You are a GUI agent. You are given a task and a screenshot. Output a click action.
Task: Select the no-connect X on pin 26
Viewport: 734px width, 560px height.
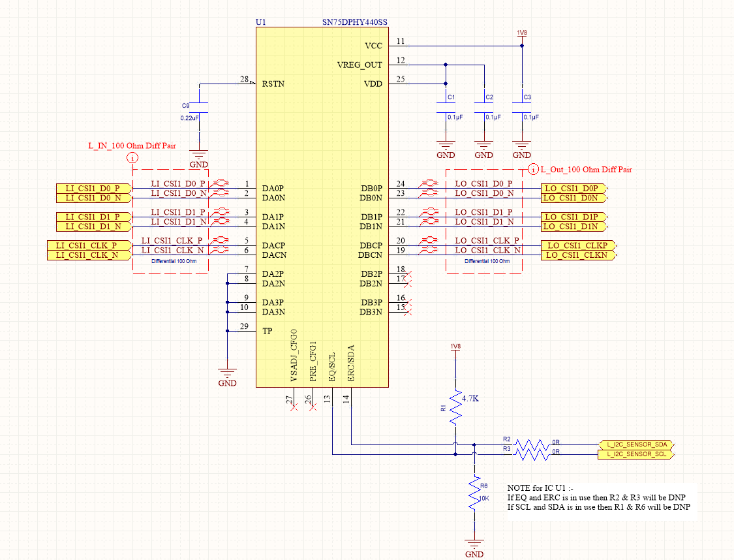[x=313, y=407]
